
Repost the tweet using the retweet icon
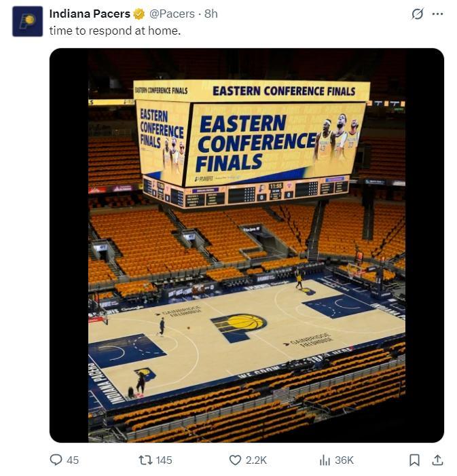tap(145, 460)
